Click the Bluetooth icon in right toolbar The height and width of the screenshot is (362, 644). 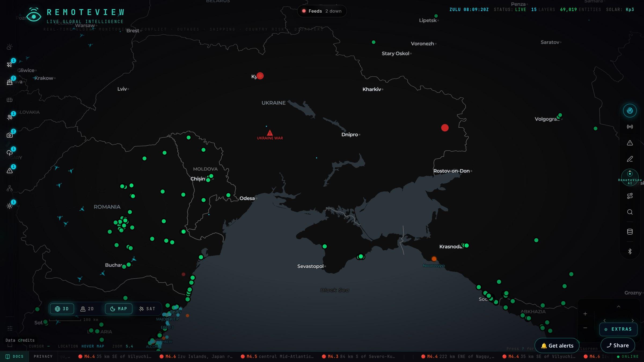coord(630,251)
